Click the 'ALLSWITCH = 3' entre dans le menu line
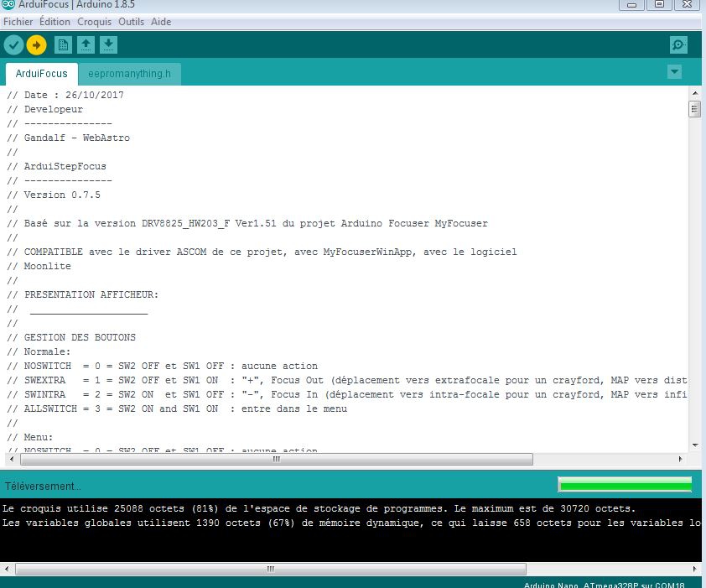 (177, 408)
